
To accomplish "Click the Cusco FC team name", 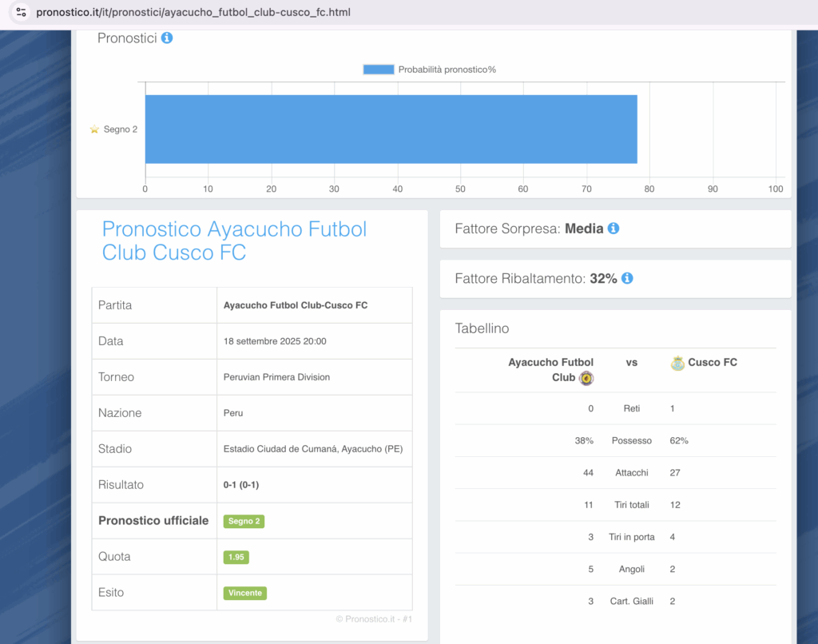I will point(712,363).
